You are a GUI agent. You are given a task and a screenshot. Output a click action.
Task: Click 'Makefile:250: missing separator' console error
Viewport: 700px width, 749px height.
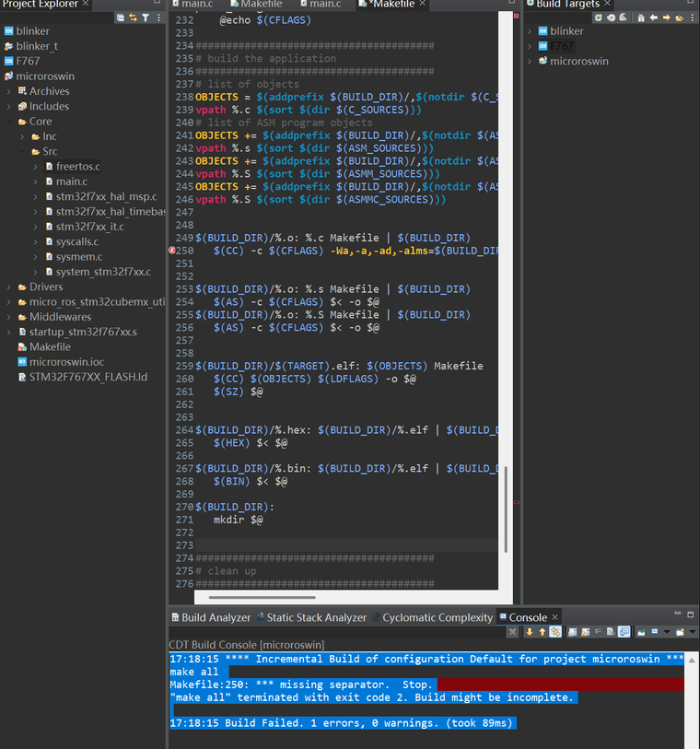301,685
